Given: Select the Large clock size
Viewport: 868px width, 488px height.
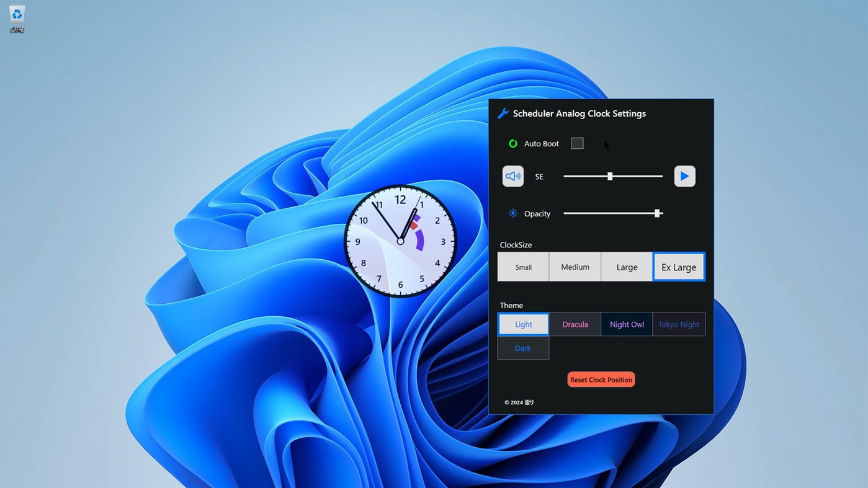Looking at the screenshot, I should 627,267.
